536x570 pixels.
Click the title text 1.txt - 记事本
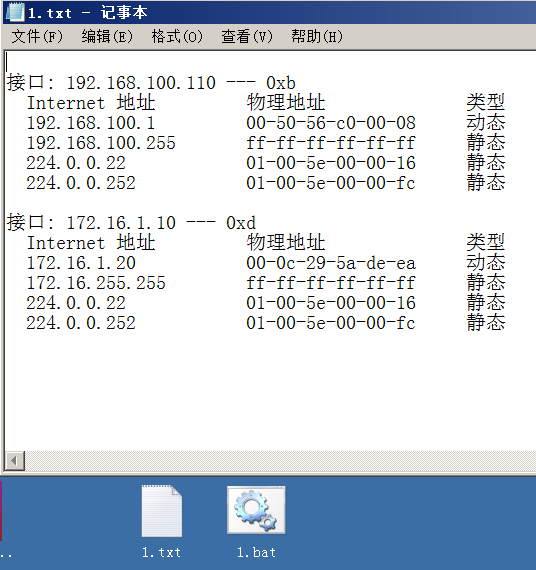pos(88,13)
